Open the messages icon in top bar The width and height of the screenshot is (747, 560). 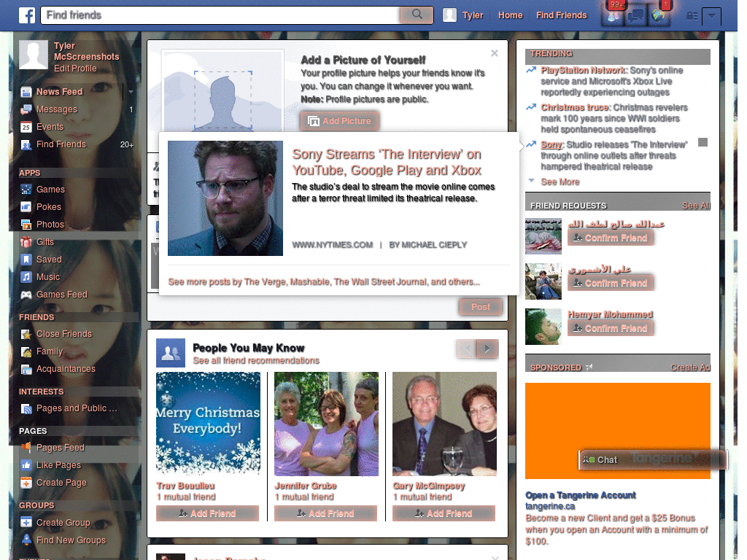click(x=635, y=16)
